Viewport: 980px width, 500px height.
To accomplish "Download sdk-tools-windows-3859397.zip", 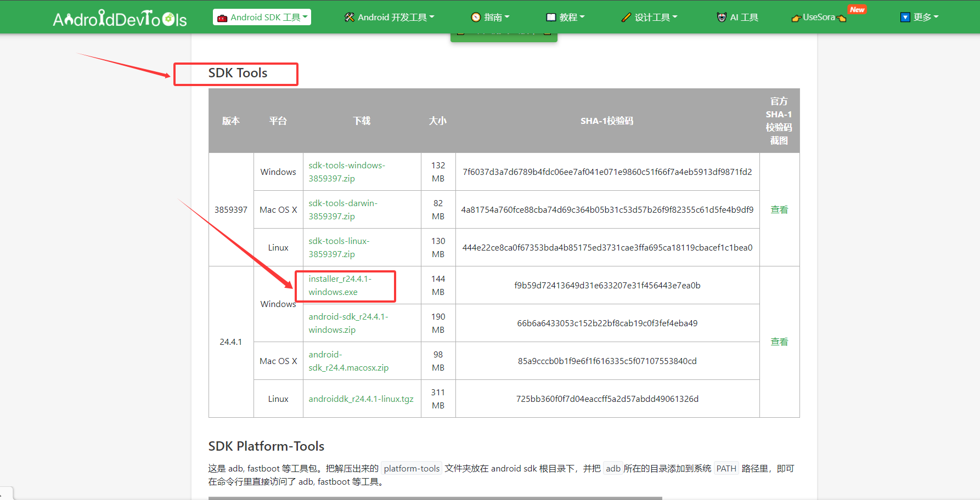I will 347,172.
